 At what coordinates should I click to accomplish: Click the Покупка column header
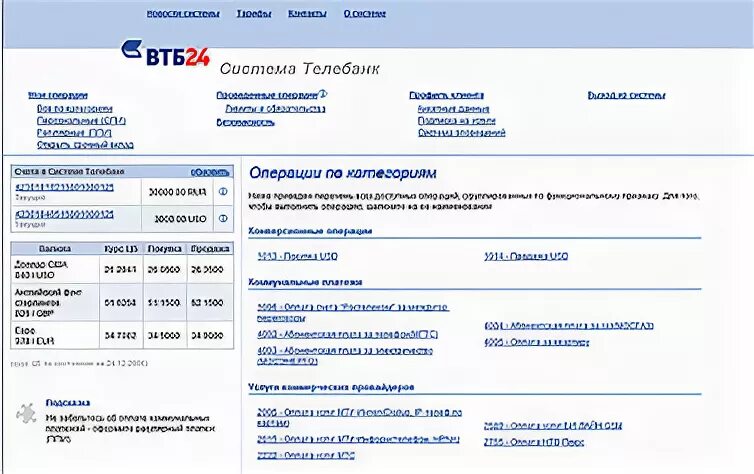164,249
